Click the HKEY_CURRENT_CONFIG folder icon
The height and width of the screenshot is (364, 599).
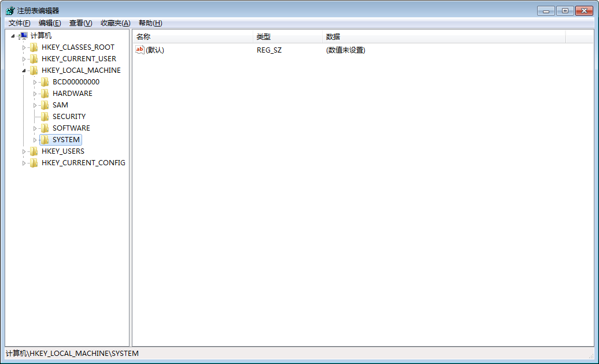[34, 163]
